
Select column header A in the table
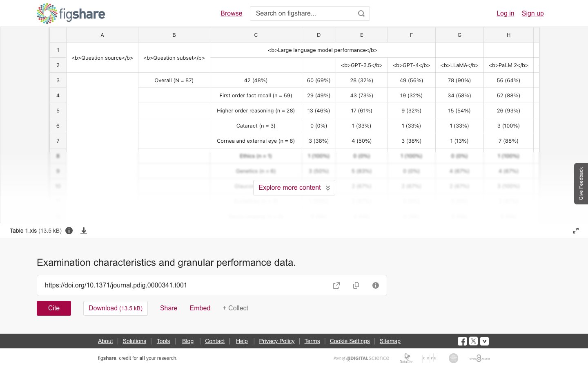(x=102, y=35)
